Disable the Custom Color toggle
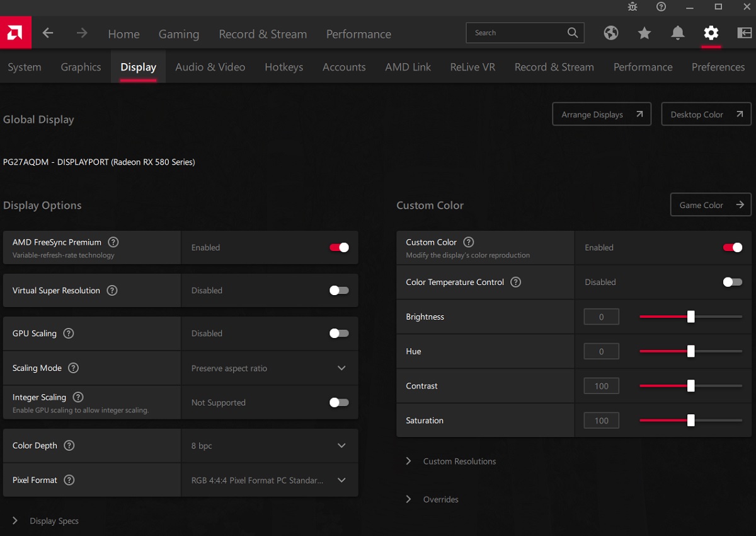The width and height of the screenshot is (756, 536). click(x=733, y=248)
